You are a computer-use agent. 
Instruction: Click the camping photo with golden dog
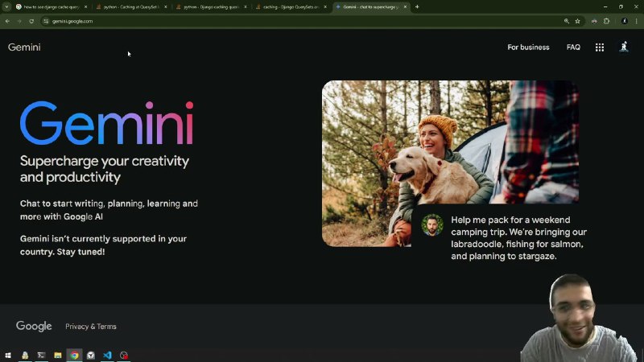click(x=450, y=163)
